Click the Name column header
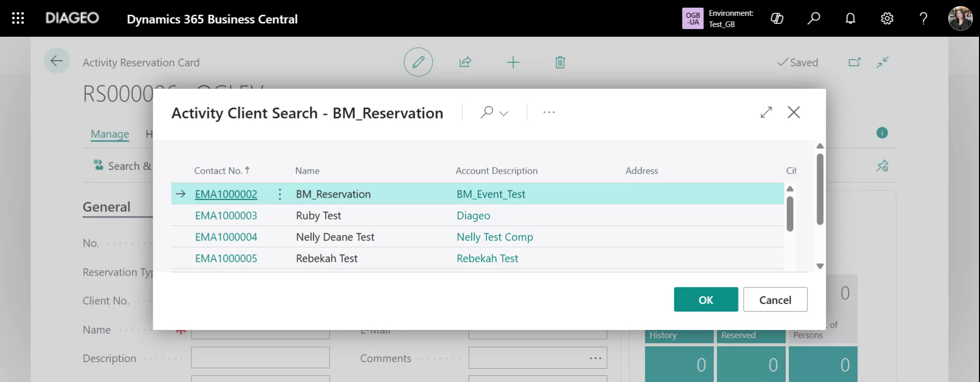Image resolution: width=980 pixels, height=382 pixels. pyautogui.click(x=307, y=171)
